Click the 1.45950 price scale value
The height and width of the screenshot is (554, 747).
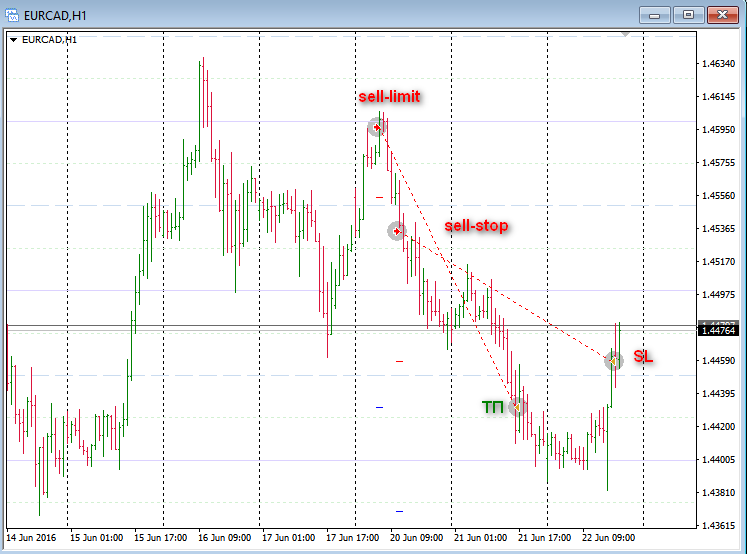[x=718, y=130]
